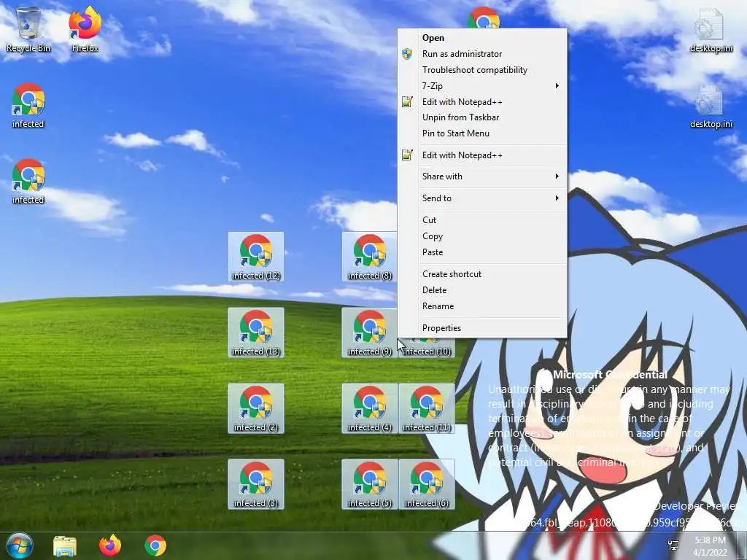This screenshot has height=560, width=747.
Task: Select the infected (11) shortcut icon
Action: (426, 408)
